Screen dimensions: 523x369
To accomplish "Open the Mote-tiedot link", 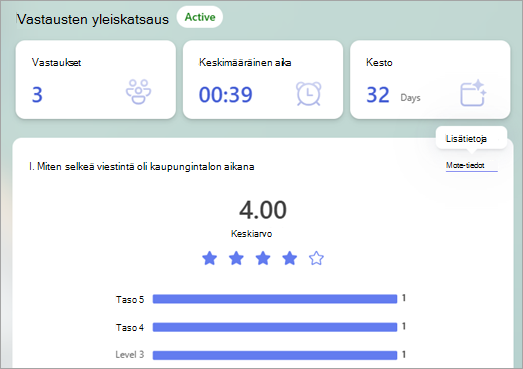I will point(472,165).
